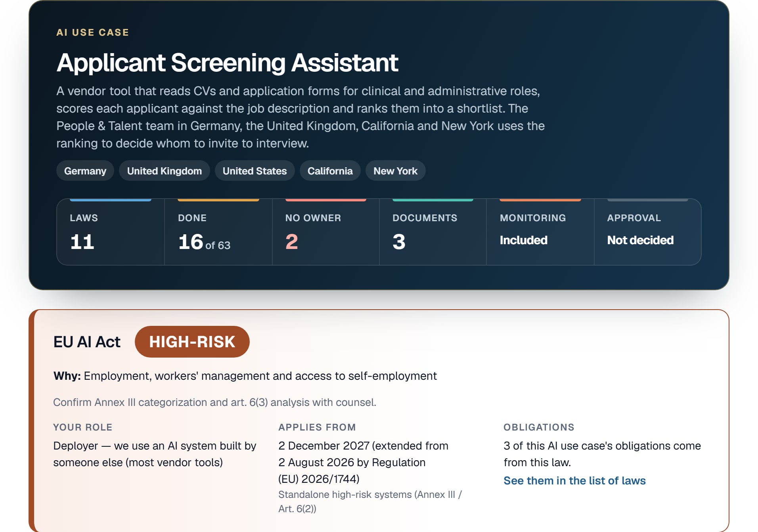The image size is (758, 532).
Task: Select the United Kingdom chip
Action: pos(165,171)
